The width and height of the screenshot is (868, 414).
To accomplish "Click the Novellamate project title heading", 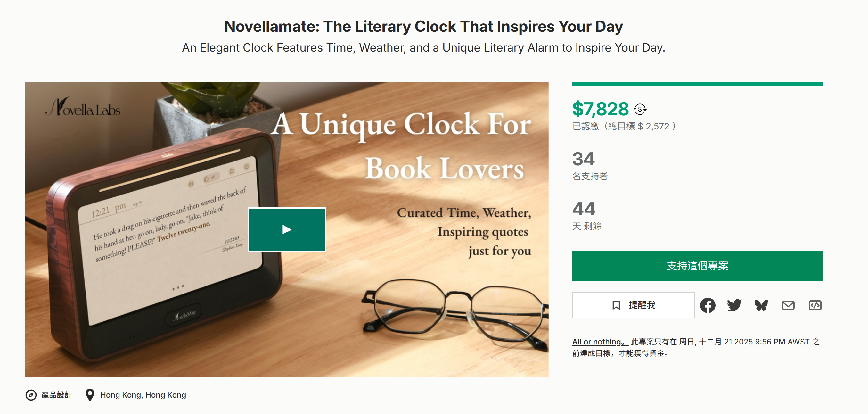I will tap(423, 26).
